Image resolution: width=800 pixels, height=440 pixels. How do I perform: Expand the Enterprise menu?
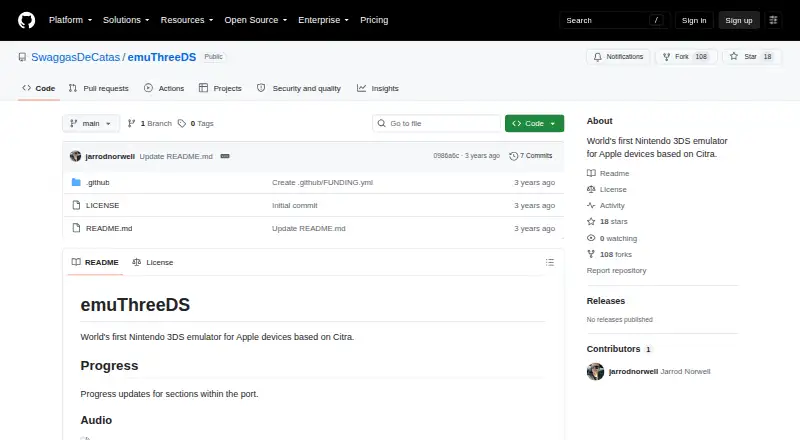323,20
